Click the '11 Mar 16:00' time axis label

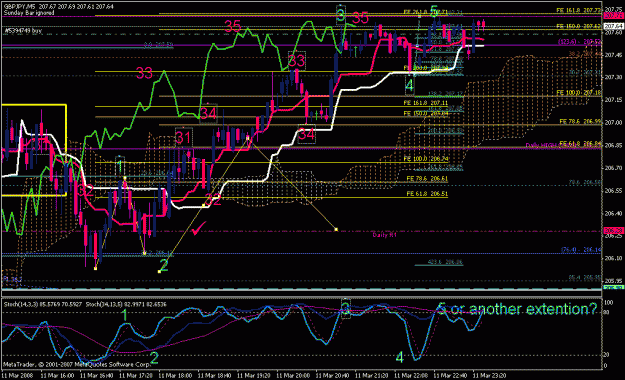tap(57, 375)
